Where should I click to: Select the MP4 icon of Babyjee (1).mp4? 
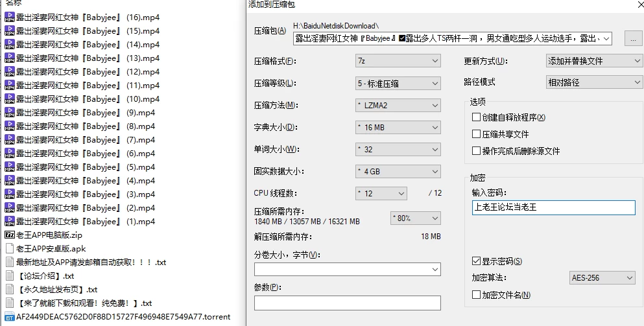click(x=10, y=221)
